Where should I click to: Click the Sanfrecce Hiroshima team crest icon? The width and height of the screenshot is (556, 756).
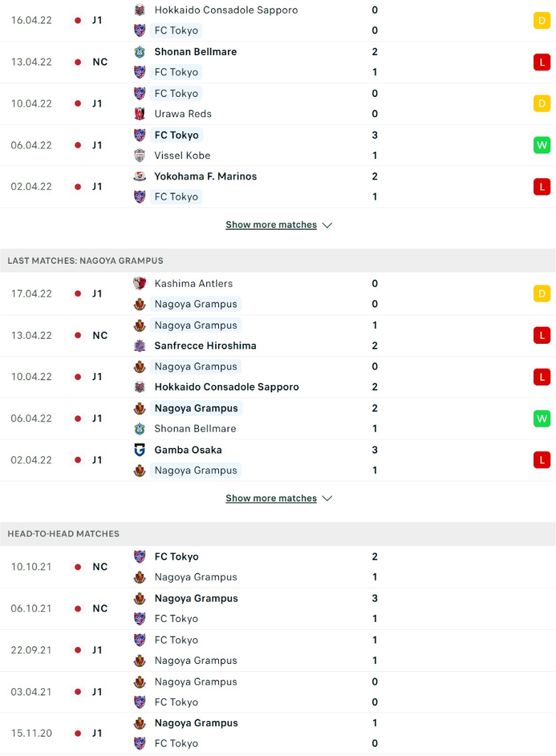click(140, 346)
